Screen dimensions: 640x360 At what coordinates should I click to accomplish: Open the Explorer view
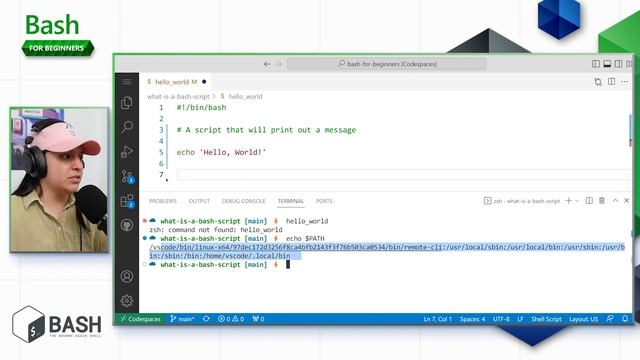click(x=127, y=102)
